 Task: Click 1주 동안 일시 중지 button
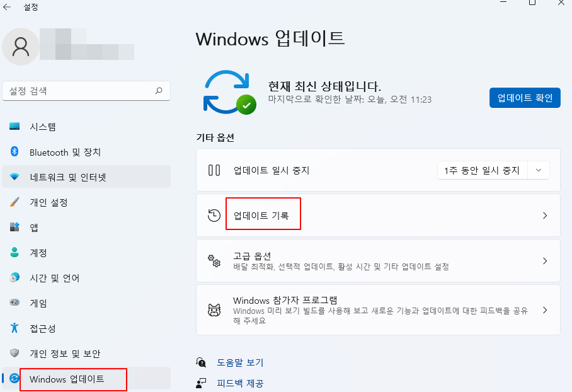pyautogui.click(x=483, y=170)
